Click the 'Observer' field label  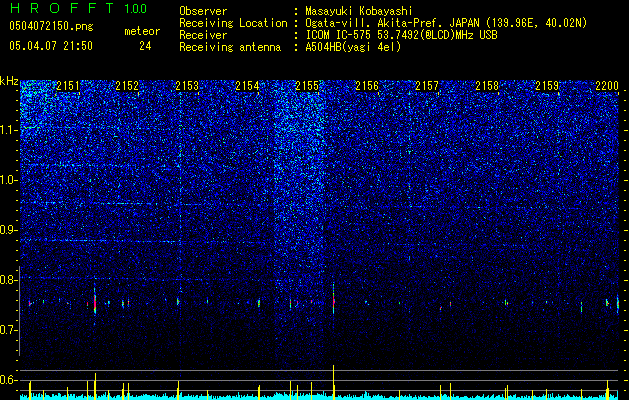[x=203, y=11]
